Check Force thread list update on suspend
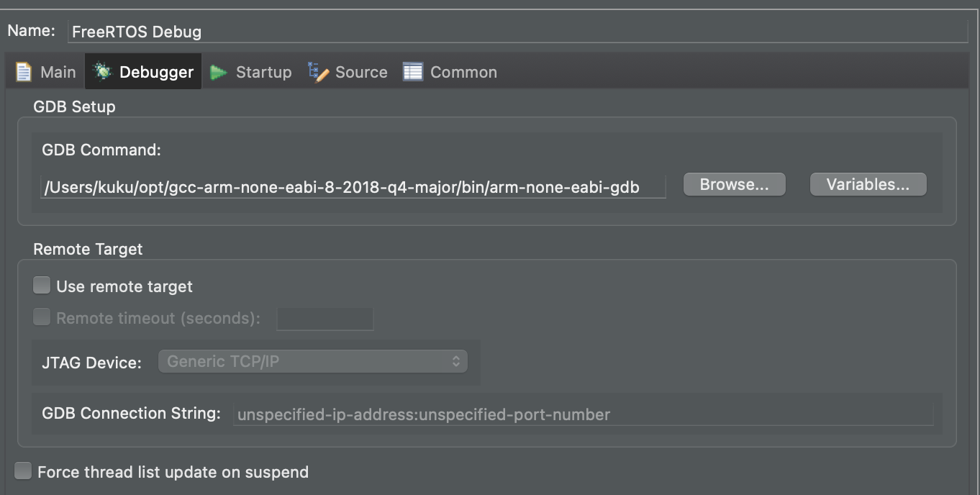Screen dimensions: 980x495 click(x=24, y=471)
